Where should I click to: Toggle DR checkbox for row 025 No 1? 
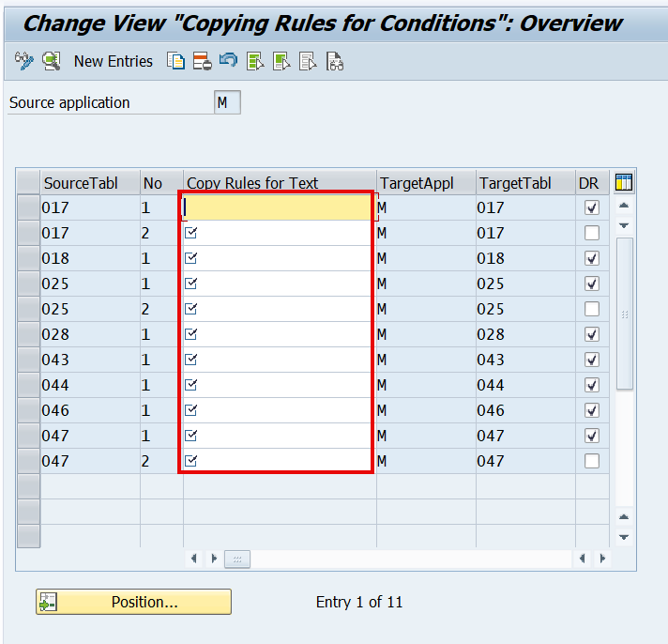pyautogui.click(x=592, y=284)
